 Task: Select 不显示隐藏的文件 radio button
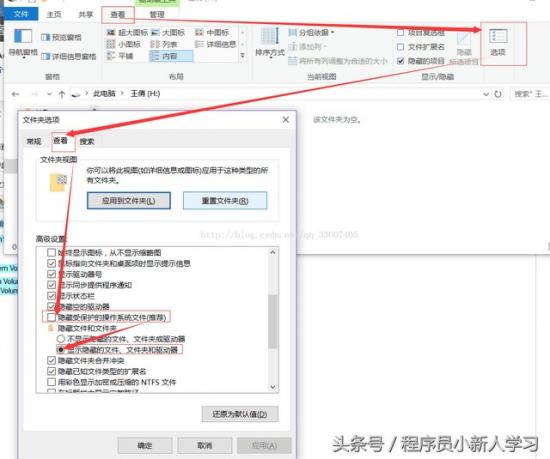[x=61, y=339]
